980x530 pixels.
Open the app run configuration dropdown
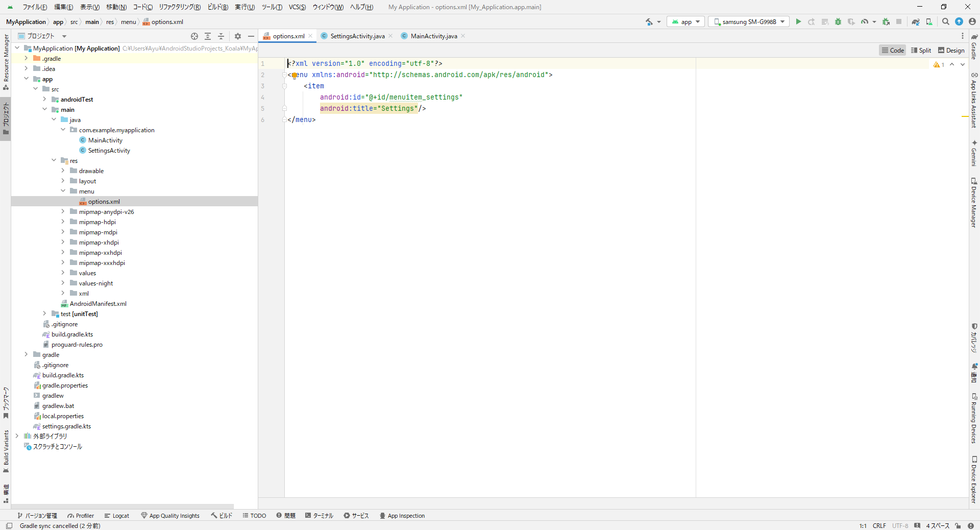(685, 22)
